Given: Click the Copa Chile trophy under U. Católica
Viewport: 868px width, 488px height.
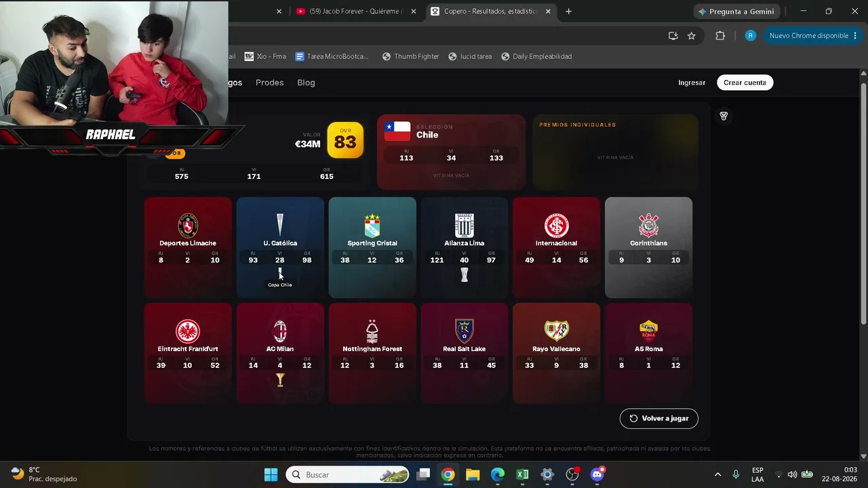Looking at the screenshot, I should click(x=280, y=273).
